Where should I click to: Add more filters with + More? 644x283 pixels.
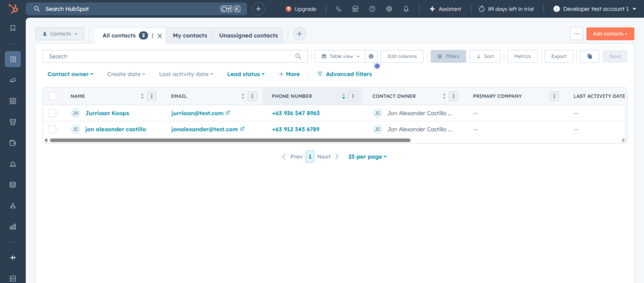pos(289,74)
